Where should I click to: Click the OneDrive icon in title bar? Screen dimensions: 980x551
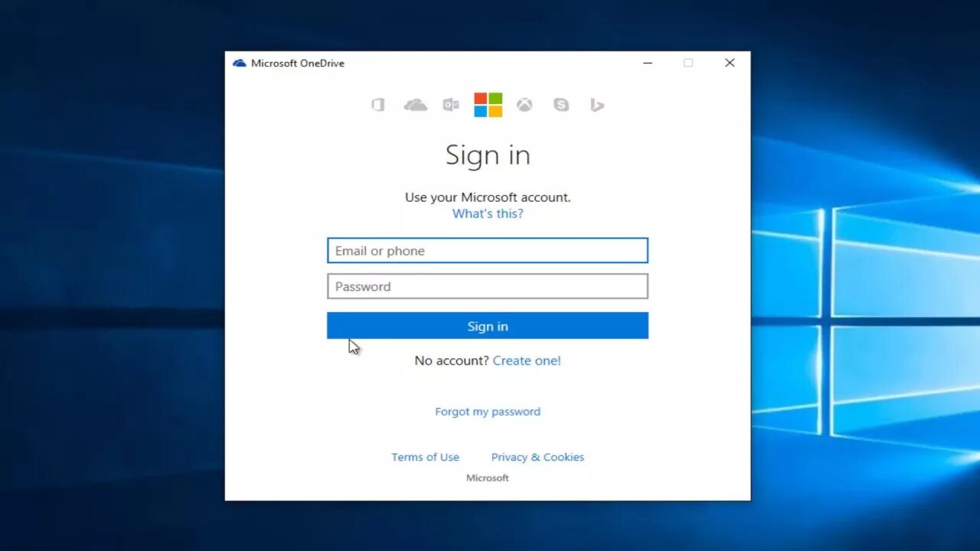click(x=240, y=63)
